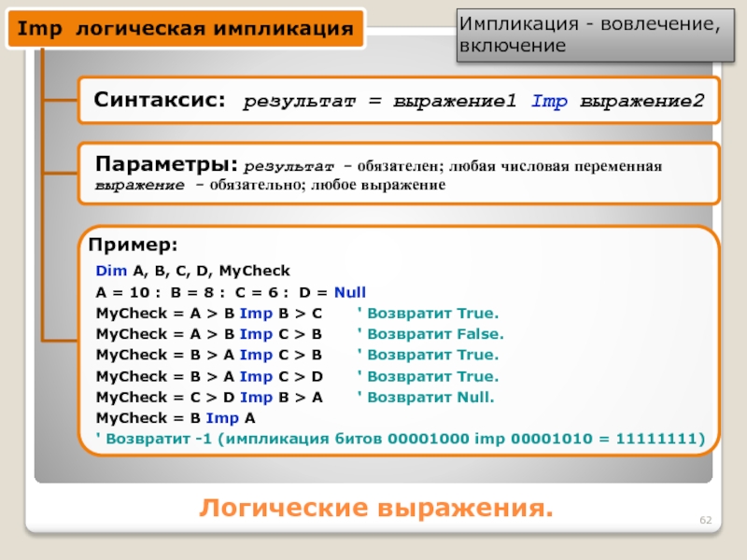Click the comment 'Возвратит Null.'
747x560 pixels.
[430, 397]
